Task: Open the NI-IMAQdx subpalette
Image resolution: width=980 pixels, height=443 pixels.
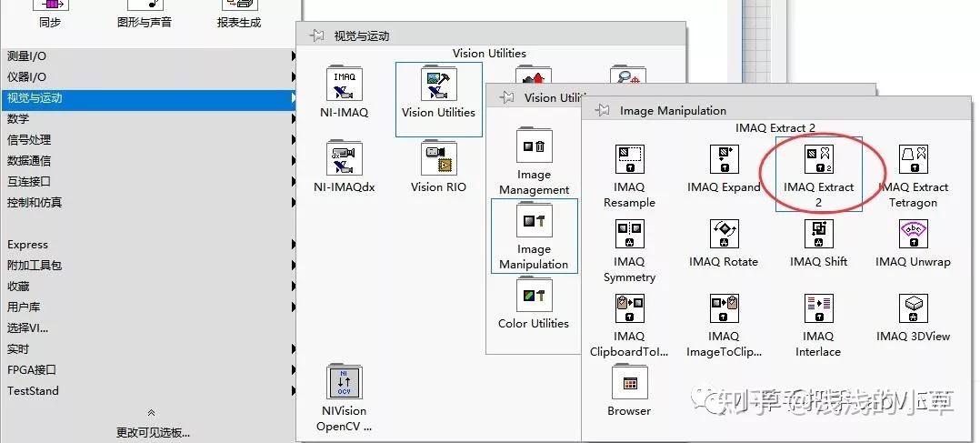Action: [x=345, y=159]
